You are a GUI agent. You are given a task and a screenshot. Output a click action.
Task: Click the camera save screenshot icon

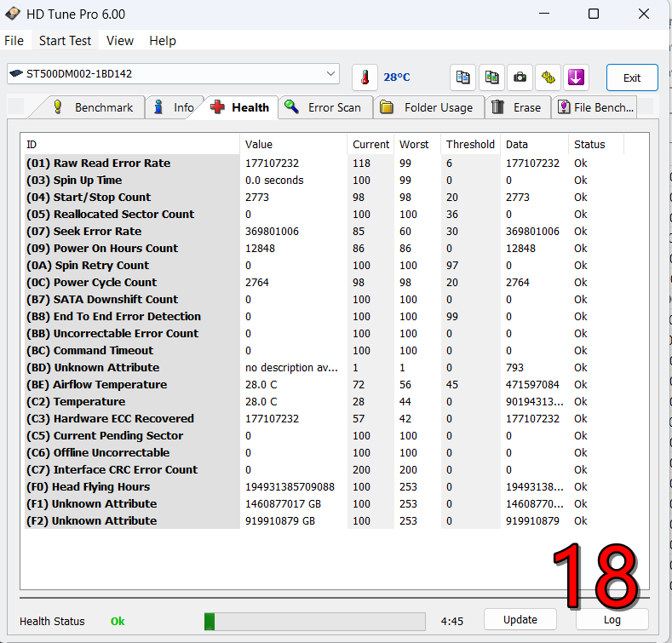coord(520,78)
